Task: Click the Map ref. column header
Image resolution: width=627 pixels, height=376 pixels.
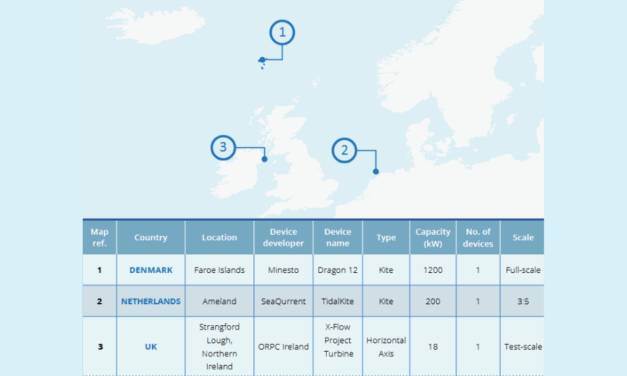Action: pos(100,237)
